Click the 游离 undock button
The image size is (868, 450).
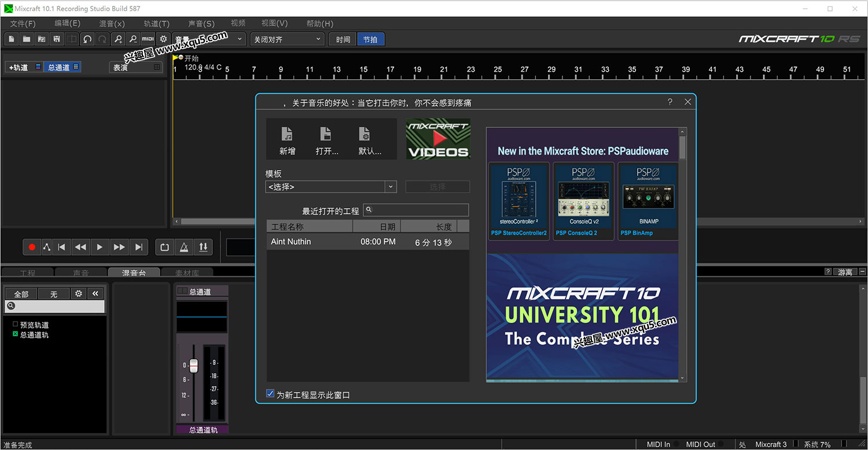pyautogui.click(x=845, y=272)
